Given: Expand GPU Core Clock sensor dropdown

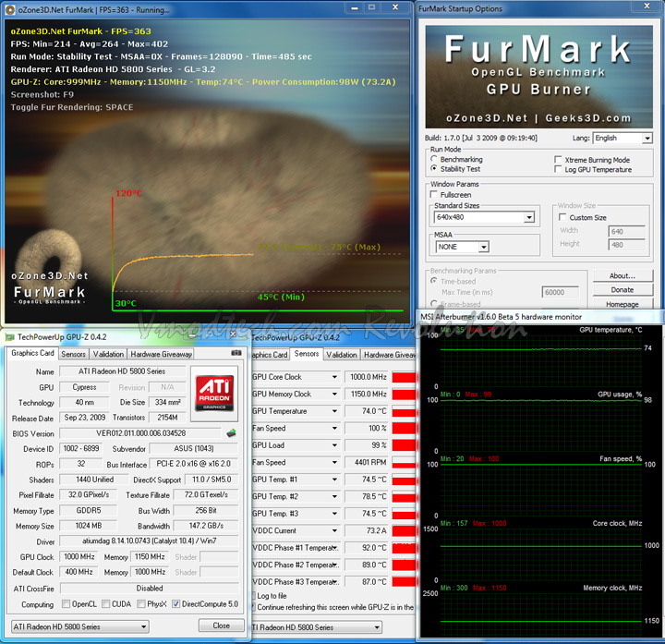Looking at the screenshot, I should (334, 377).
